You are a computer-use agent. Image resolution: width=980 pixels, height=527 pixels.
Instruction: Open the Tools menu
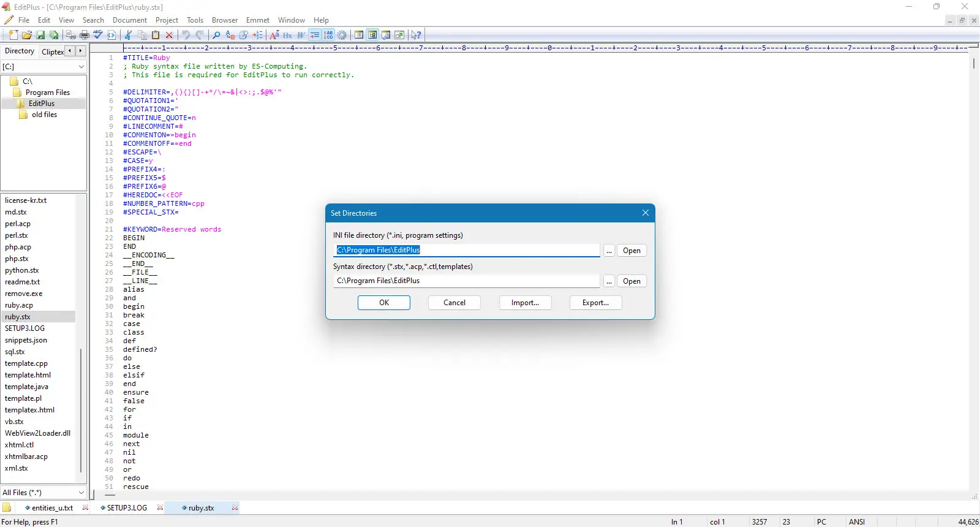point(195,20)
